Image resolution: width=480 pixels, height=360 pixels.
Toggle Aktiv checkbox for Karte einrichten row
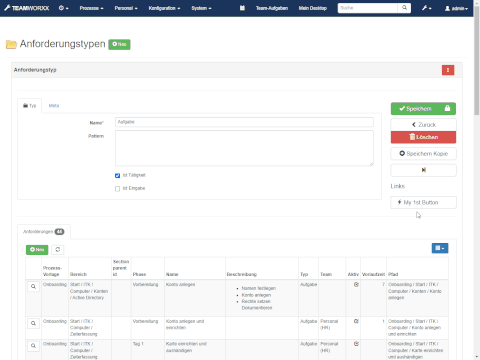[356, 344]
